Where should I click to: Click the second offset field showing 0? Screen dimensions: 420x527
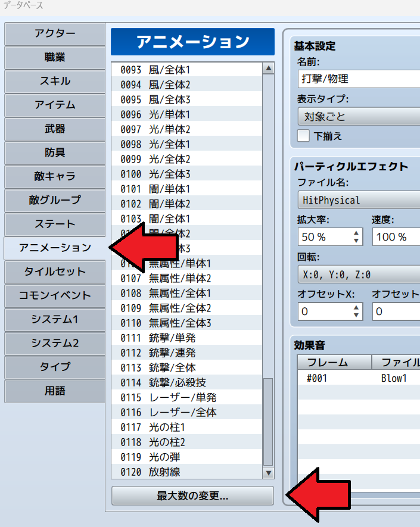[396, 311]
